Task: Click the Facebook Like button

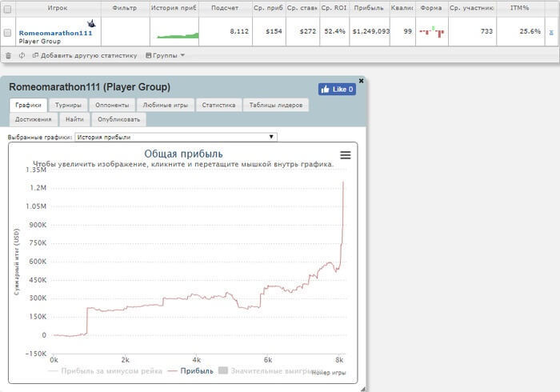Action: (x=337, y=90)
